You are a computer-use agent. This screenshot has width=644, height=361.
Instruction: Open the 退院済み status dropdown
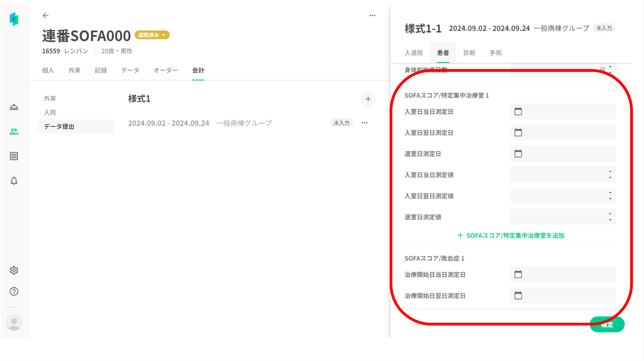152,35
